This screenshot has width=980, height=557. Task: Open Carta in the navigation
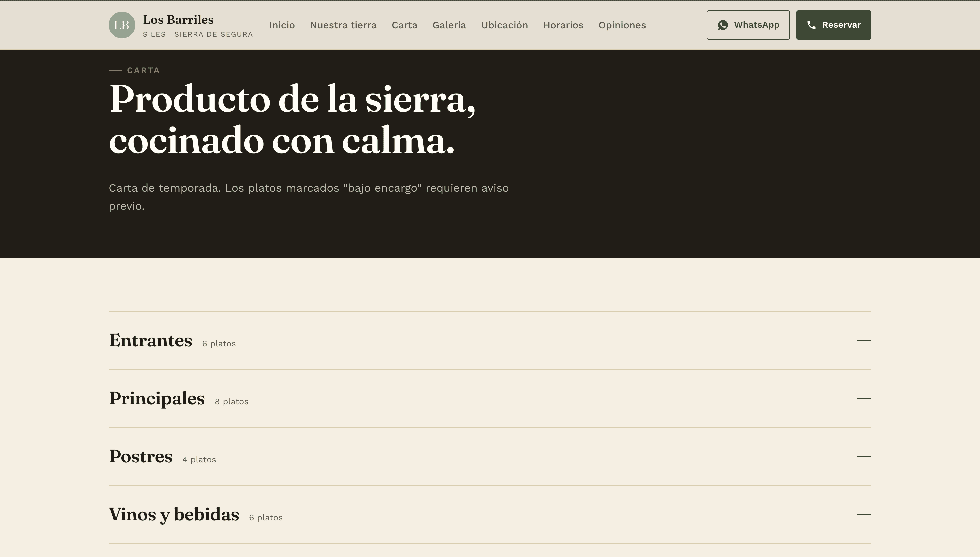(404, 25)
